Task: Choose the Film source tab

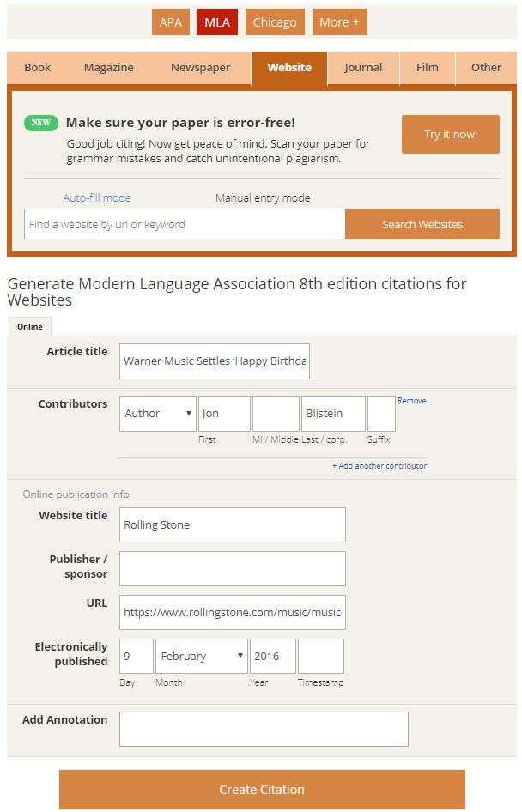Action: click(x=428, y=68)
